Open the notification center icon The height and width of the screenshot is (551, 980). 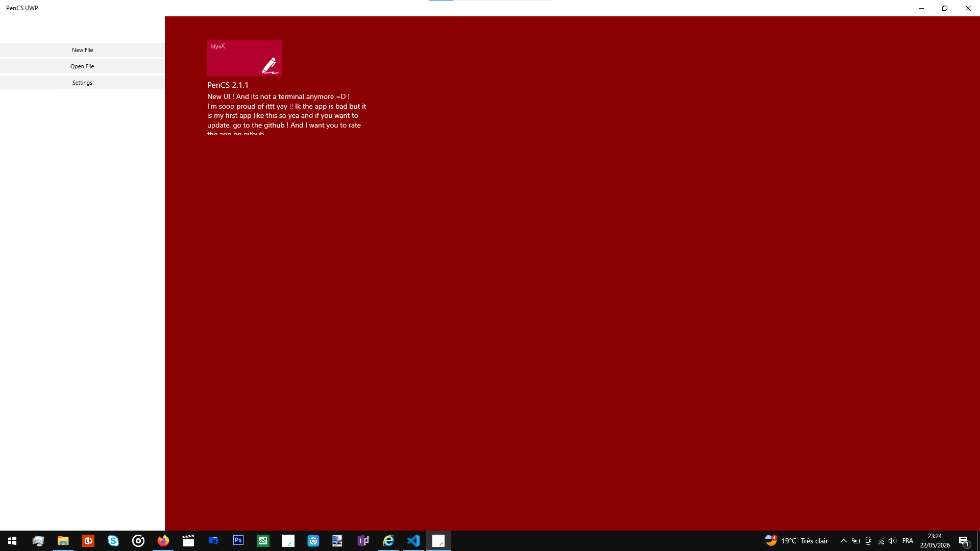click(x=964, y=541)
